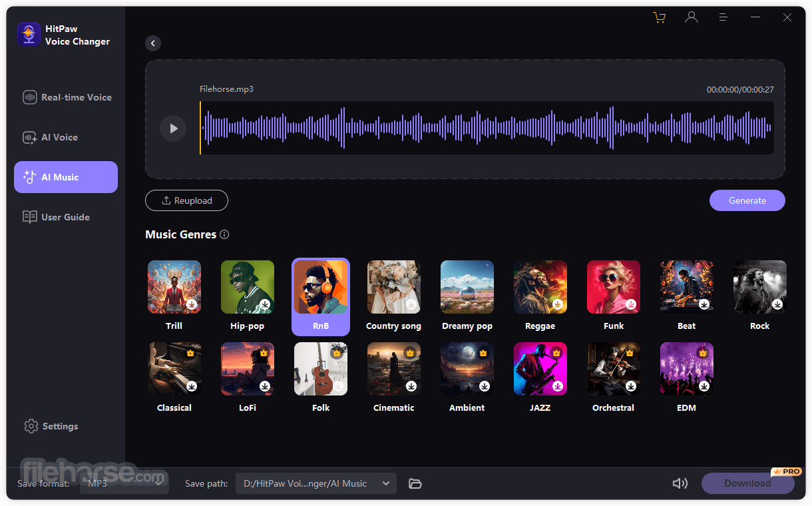The height and width of the screenshot is (506, 812).
Task: Open the Save path dropdown
Action: (316, 483)
